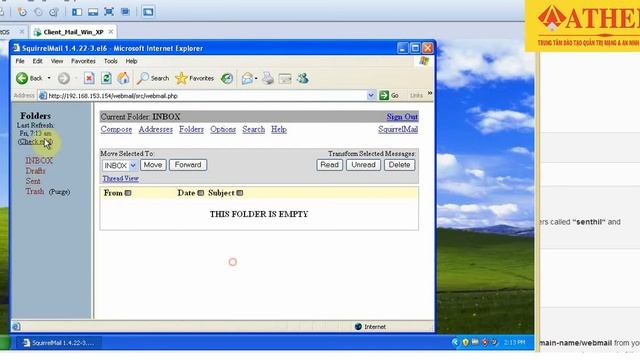Select the Client_Mail_Win_XP VM tab
Image resolution: width=640 pixels, height=360 pixels.
coord(73,32)
